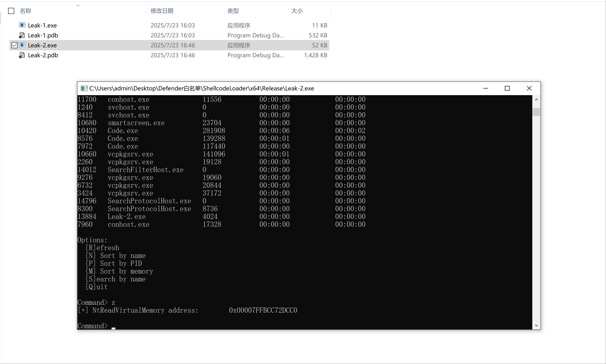Click the Leak-2.exe application icon
This screenshot has height=364, width=606.
tap(22, 45)
